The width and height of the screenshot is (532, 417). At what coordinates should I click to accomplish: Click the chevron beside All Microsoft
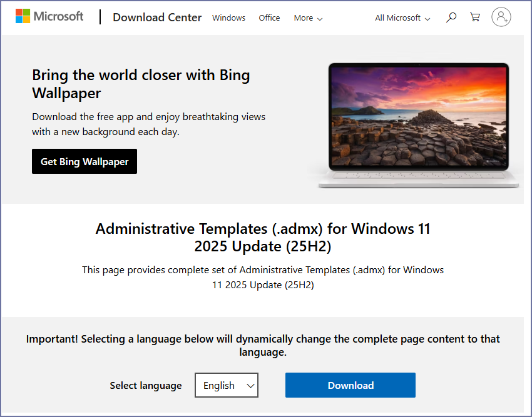click(427, 19)
